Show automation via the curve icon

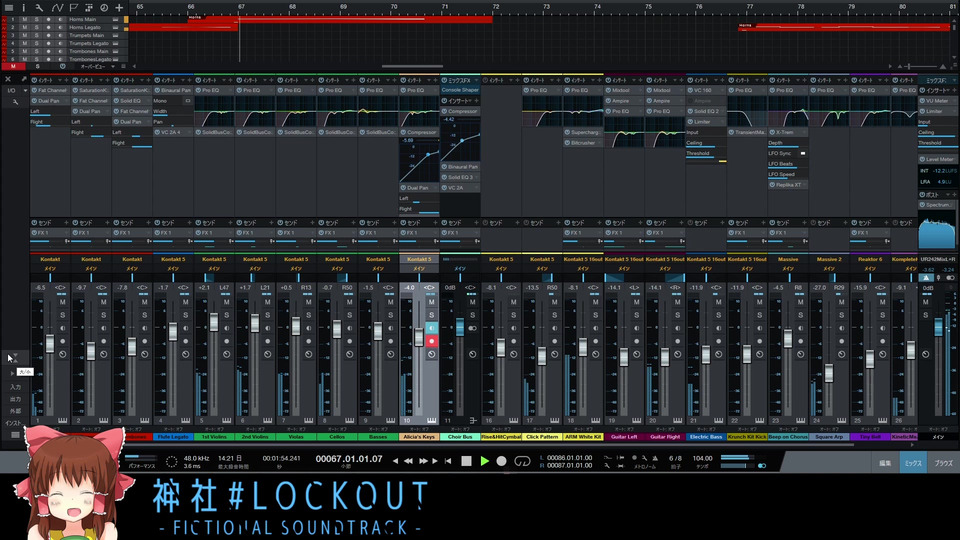pyautogui.click(x=57, y=7)
